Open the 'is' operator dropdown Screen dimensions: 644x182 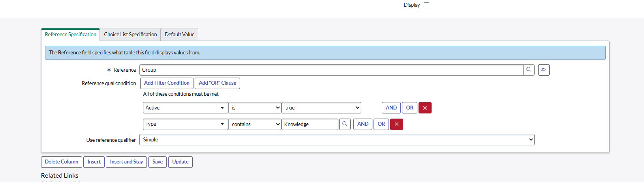click(x=255, y=108)
